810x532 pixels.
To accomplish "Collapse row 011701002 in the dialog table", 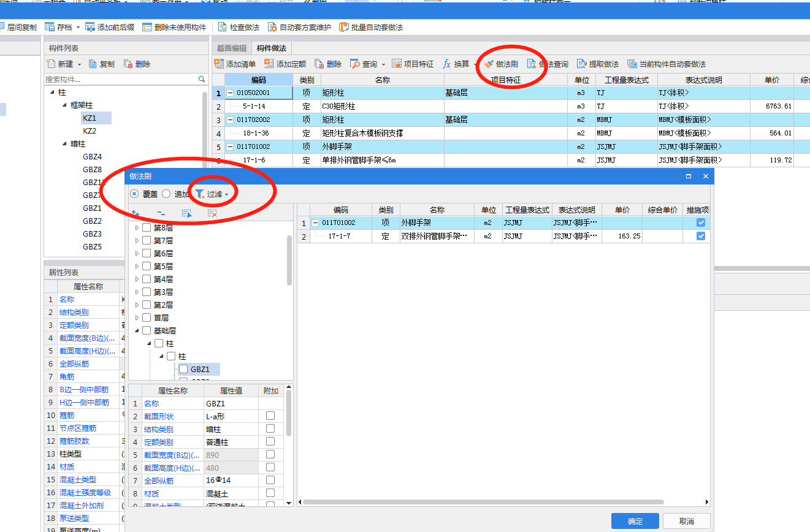I will pos(315,223).
